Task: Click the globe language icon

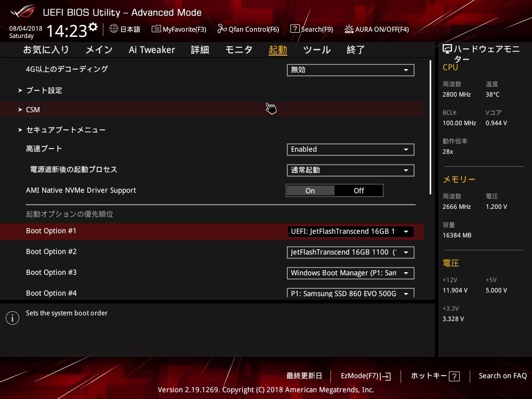Action: click(114, 29)
